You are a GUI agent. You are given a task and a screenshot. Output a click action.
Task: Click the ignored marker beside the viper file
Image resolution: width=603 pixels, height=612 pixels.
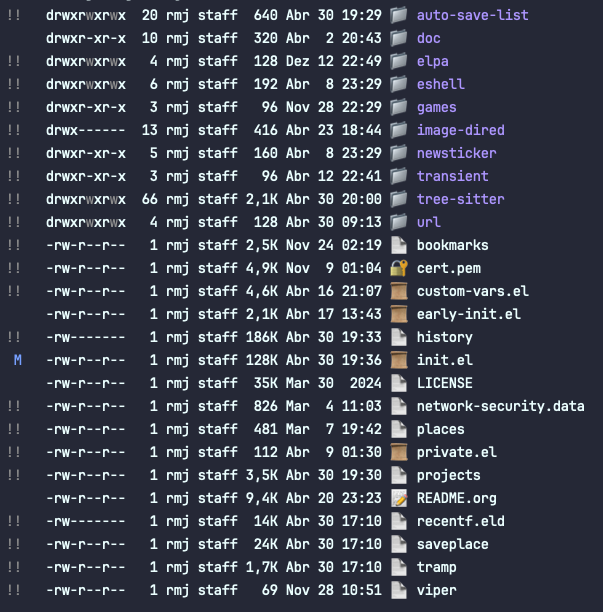point(14,590)
